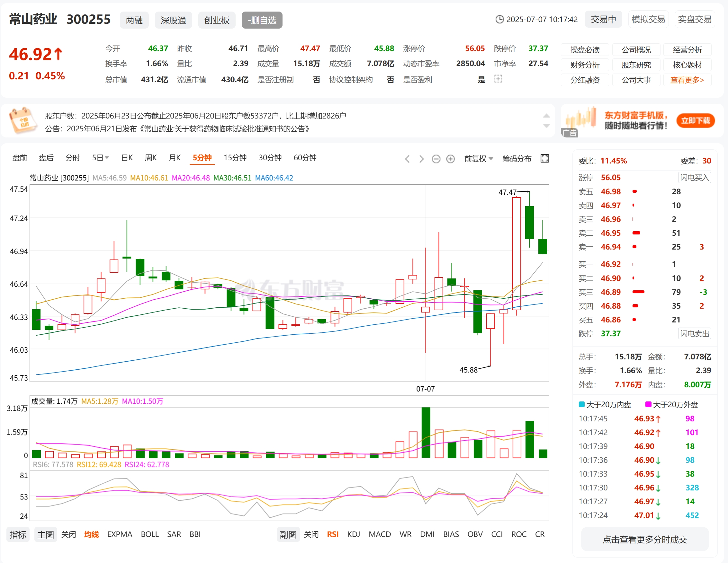
Task: Select the RSI sub-chart indicator
Action: (333, 534)
